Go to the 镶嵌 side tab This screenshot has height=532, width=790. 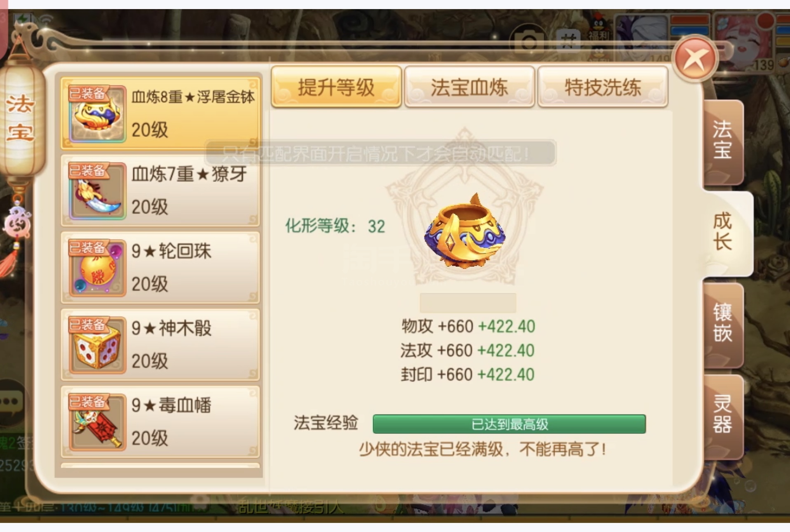point(723,324)
